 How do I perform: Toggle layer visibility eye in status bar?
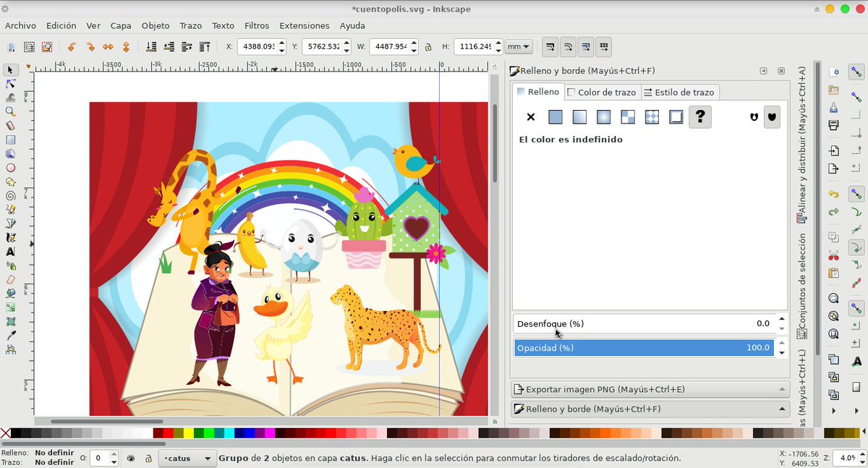131,458
